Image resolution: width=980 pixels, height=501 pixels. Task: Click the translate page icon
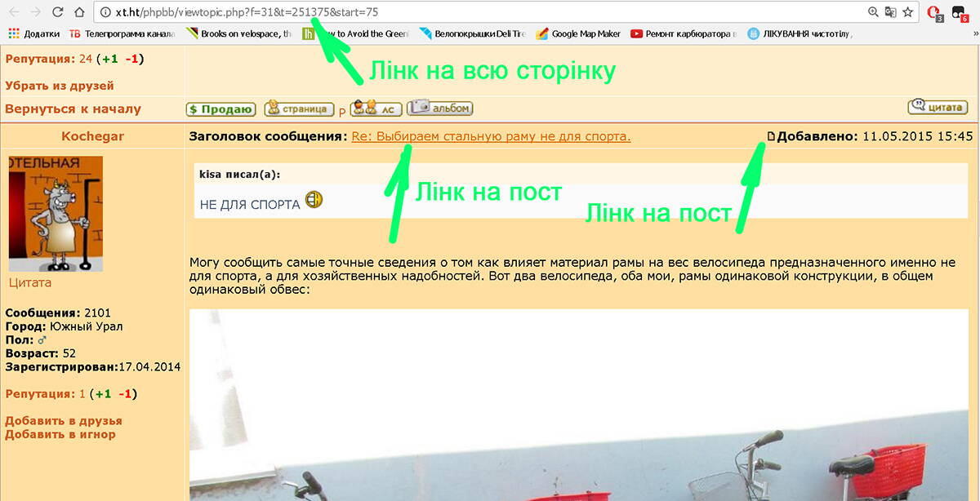(890, 12)
